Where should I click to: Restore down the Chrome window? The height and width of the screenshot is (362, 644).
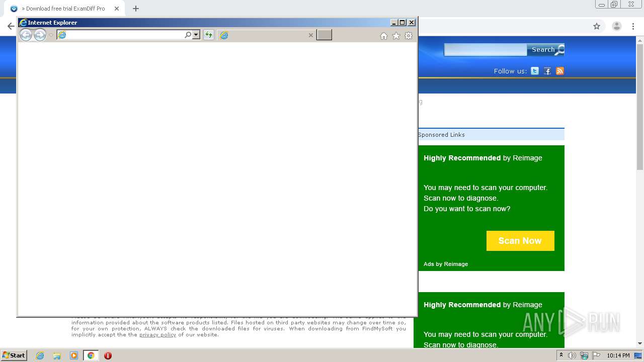[x=614, y=5]
